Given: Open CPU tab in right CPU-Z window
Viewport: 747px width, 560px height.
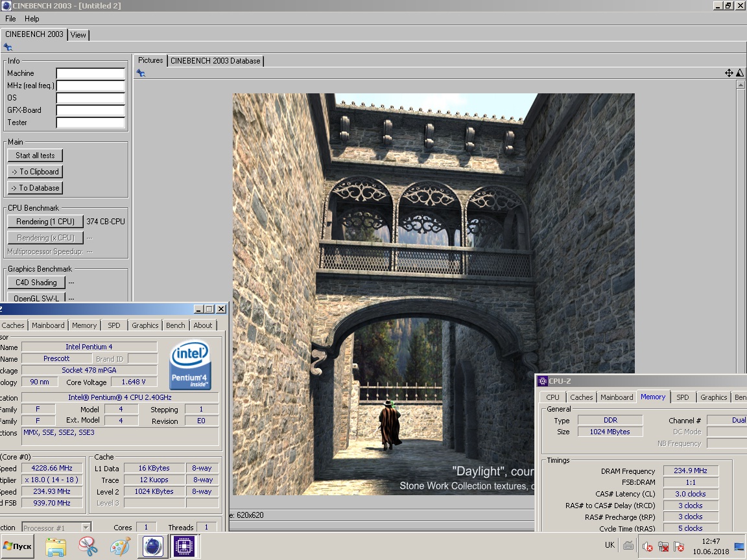Looking at the screenshot, I should click(552, 397).
